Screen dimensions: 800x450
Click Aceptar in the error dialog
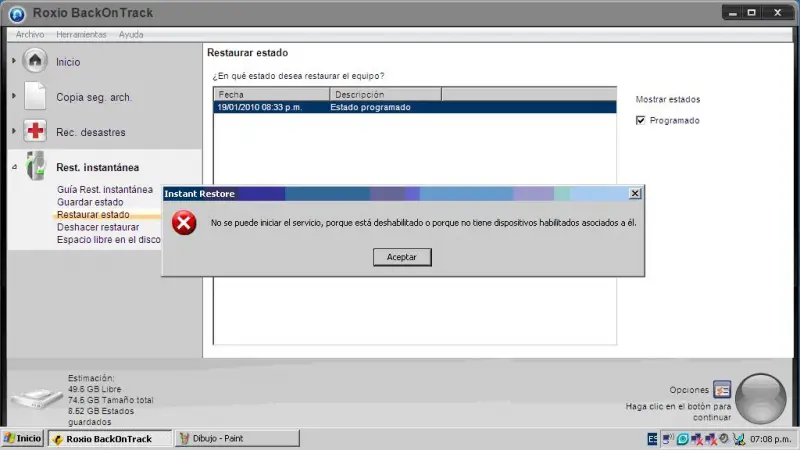402,257
